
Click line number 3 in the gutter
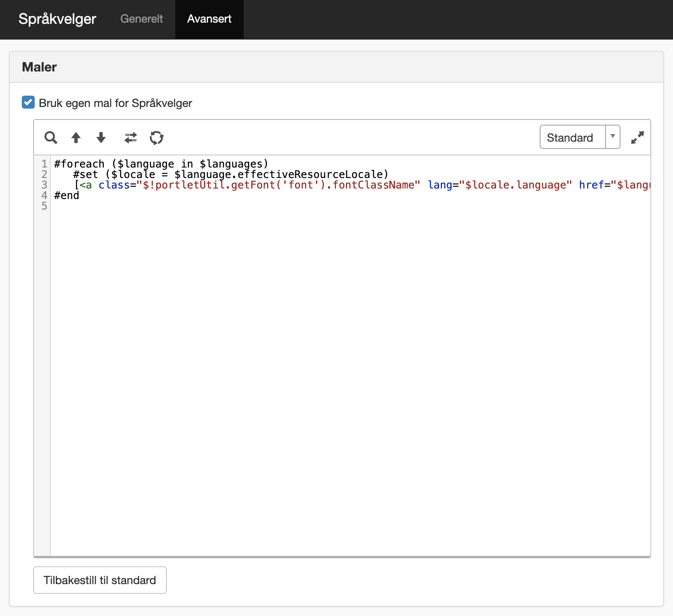[44, 185]
